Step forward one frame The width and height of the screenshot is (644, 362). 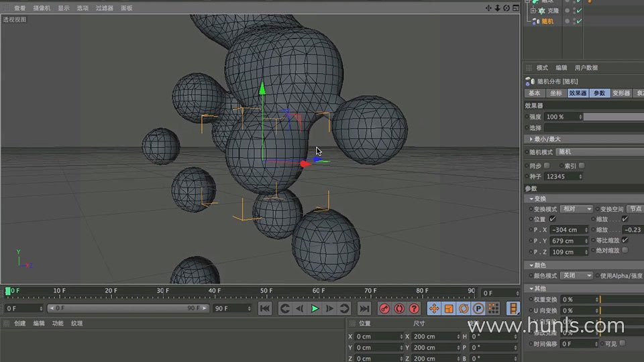[x=330, y=308]
